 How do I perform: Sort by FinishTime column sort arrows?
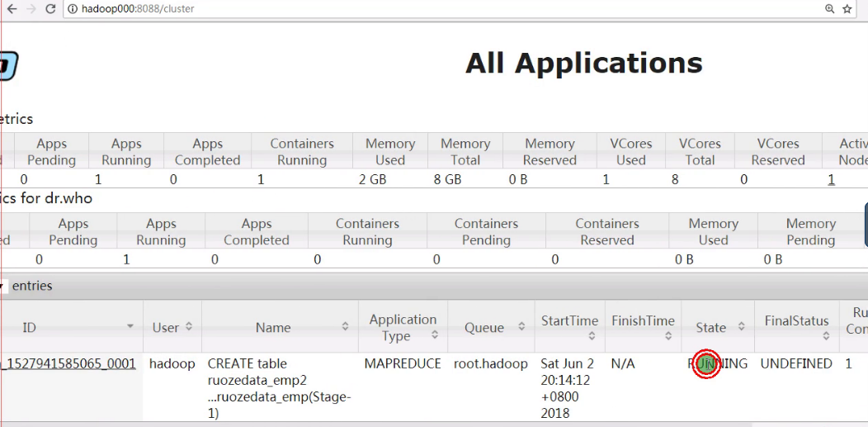[668, 335]
